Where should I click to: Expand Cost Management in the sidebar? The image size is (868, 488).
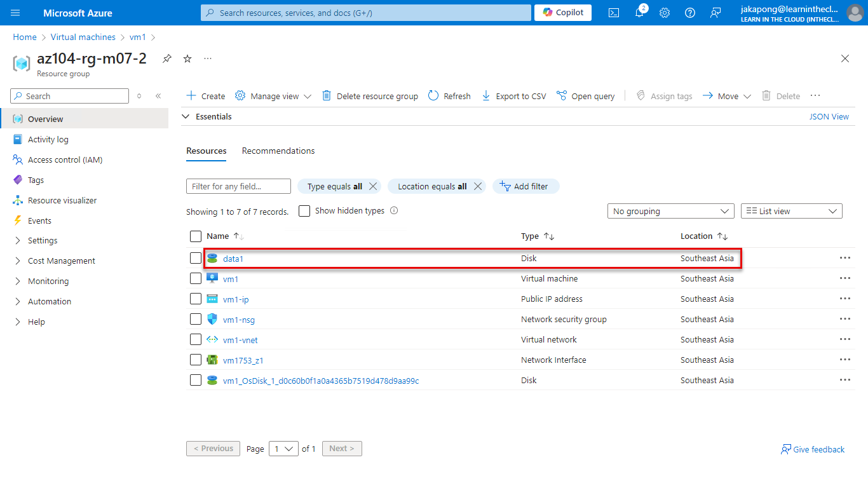(18, 261)
